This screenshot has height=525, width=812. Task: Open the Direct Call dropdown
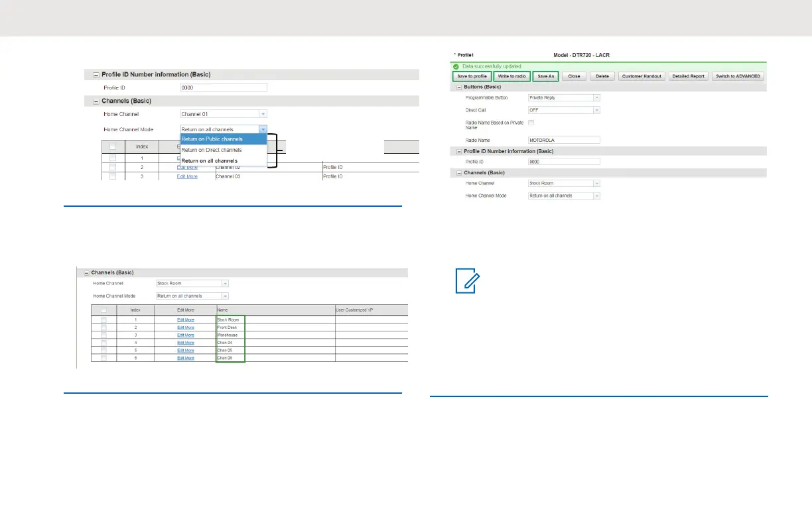click(x=564, y=110)
